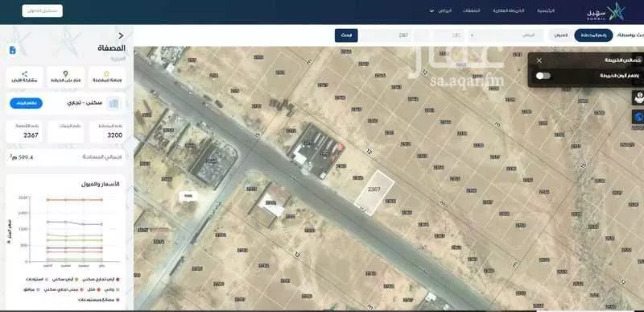
Task: Click the blue globe map layer icon
Action: pos(638,117)
